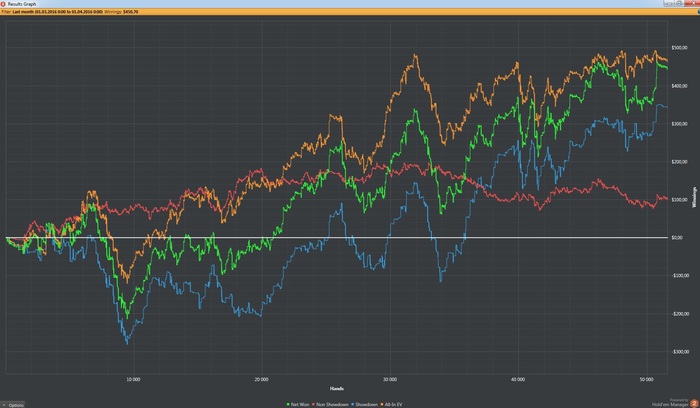This screenshot has width=700, height=408.
Task: Click the -$200,00 y-axis label
Action: click(x=680, y=314)
